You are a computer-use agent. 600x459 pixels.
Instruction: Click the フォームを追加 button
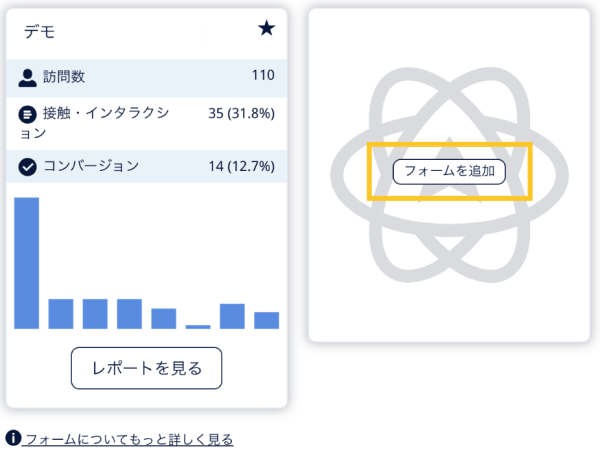pos(449,172)
